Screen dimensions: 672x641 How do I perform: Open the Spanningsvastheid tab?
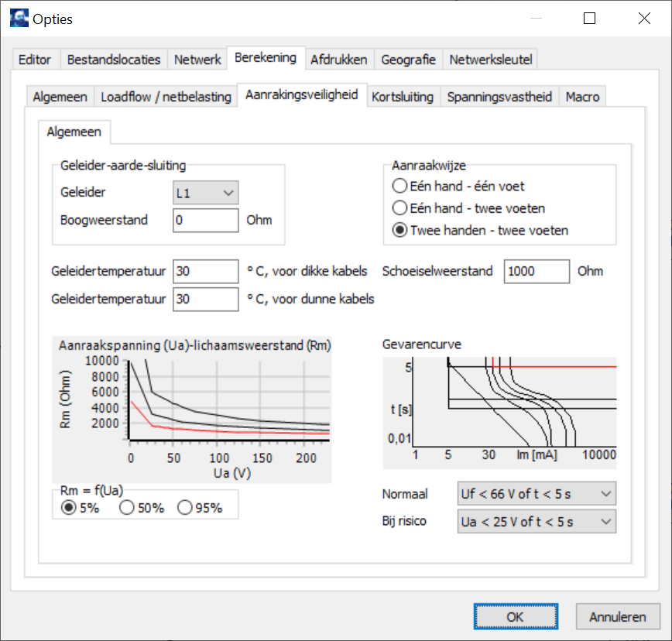point(499,97)
